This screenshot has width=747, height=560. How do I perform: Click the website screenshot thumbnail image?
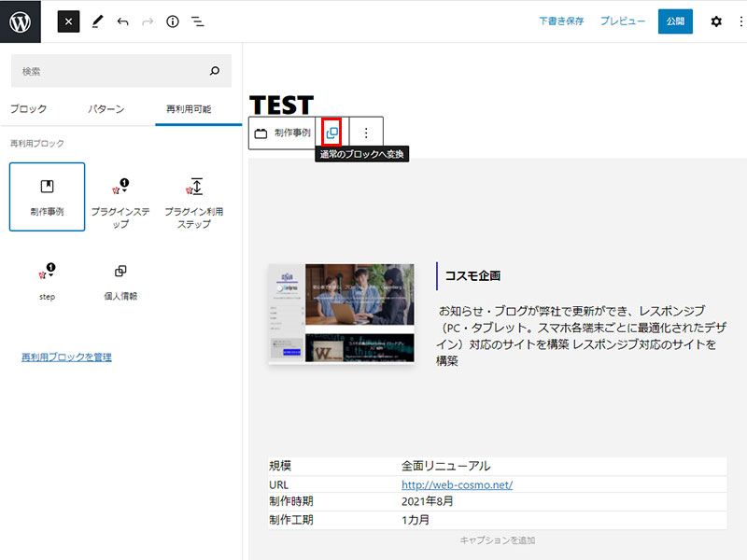(341, 313)
